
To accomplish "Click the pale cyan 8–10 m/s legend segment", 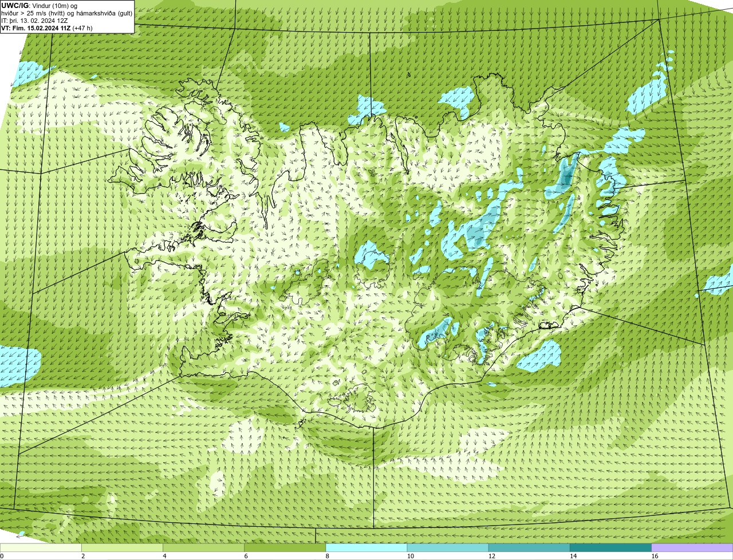I will coord(366,548).
